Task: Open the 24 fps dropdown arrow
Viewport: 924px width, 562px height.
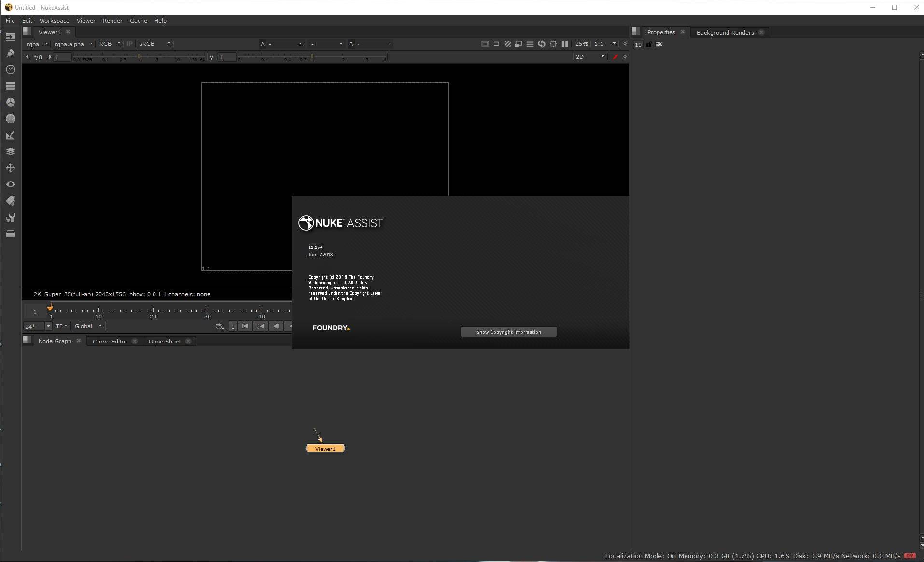Action: 48,327
